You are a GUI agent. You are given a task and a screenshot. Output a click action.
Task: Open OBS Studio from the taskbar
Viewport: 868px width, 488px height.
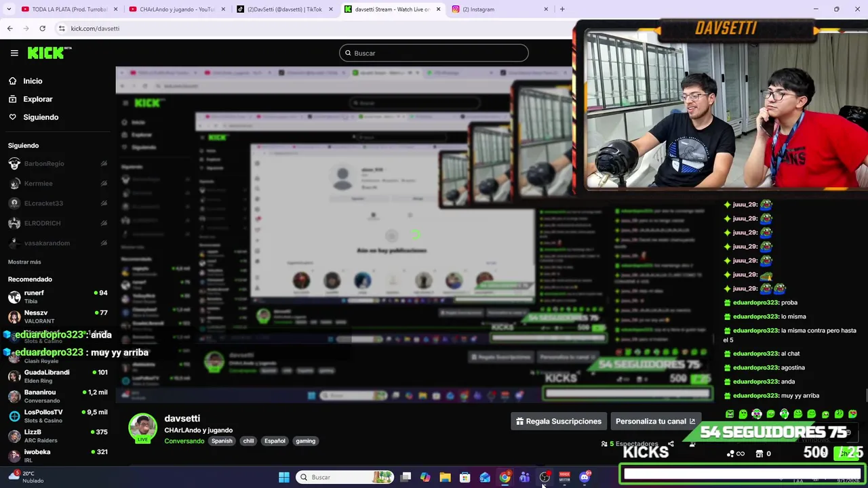click(545, 477)
